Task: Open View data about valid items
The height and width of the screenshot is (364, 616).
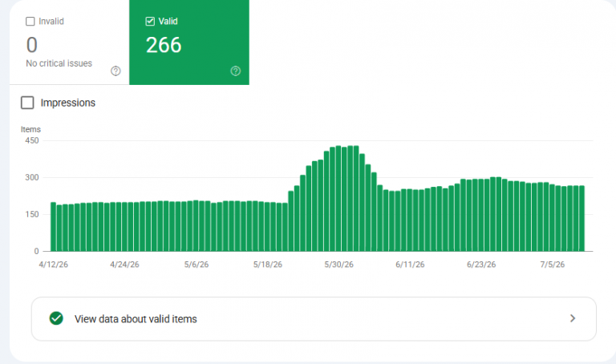Action: coord(314,319)
